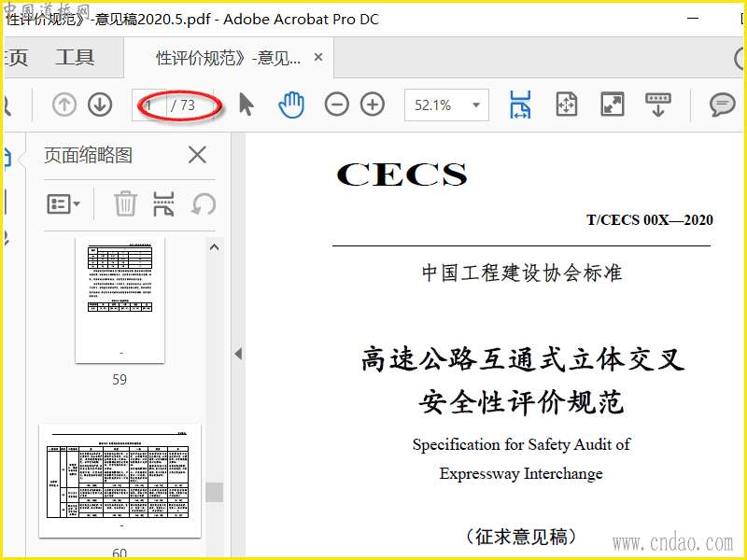Go to next page with down arrow
The height and width of the screenshot is (560, 747).
(100, 105)
